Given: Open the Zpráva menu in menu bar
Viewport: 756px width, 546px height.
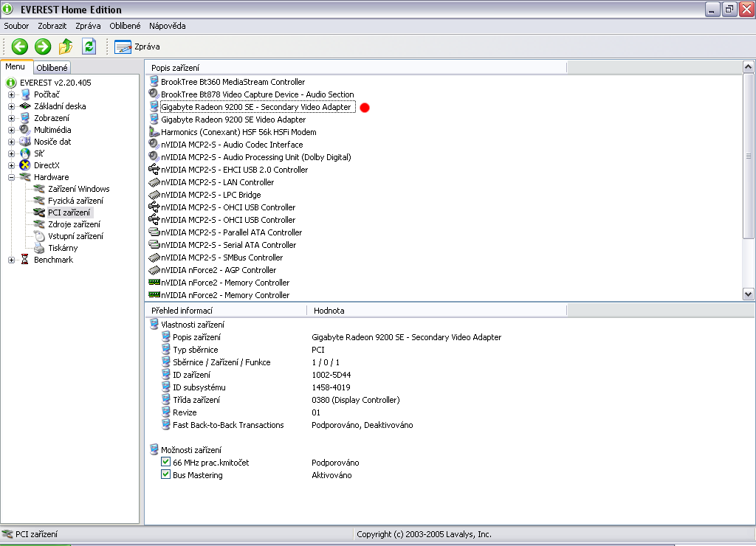Looking at the screenshot, I should [x=88, y=26].
